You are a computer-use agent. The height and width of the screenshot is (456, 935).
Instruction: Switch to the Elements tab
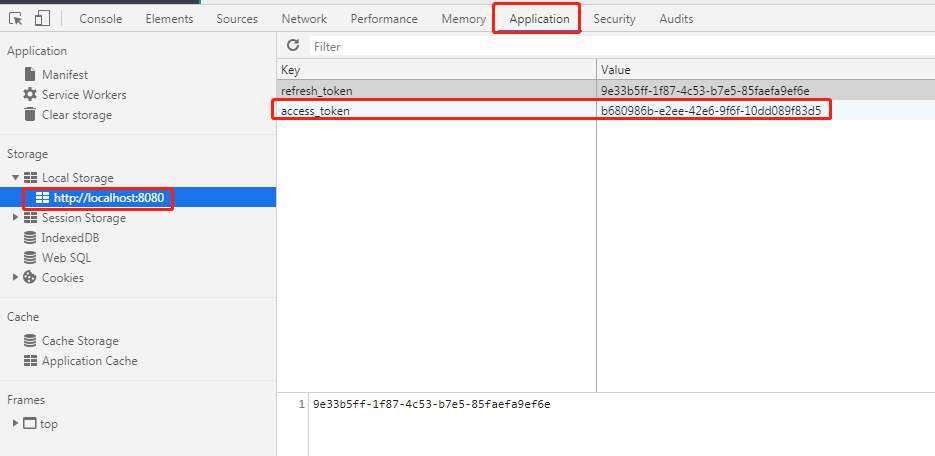pos(169,19)
